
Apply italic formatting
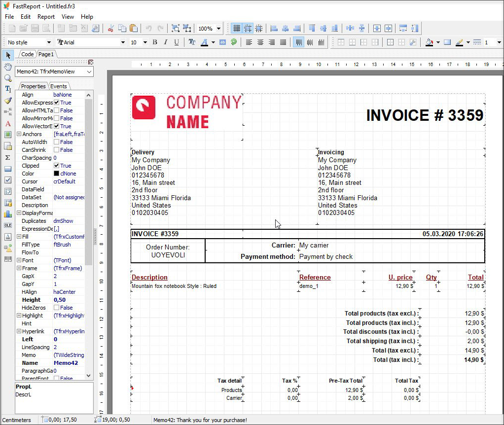[x=166, y=42]
